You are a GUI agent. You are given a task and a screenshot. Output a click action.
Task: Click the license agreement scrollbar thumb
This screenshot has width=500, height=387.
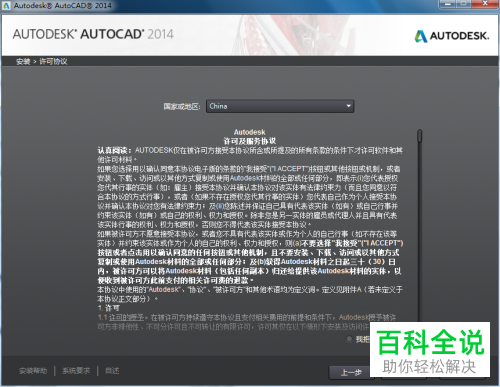click(420, 137)
